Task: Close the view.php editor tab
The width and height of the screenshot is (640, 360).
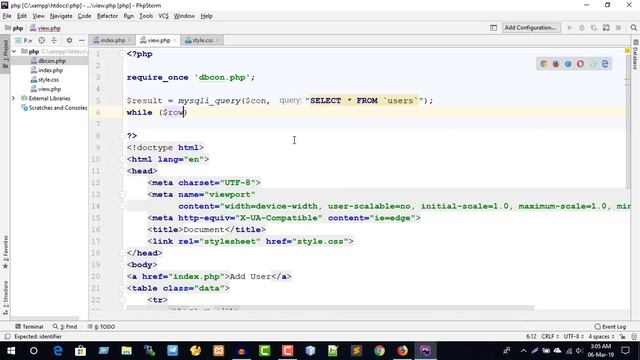Action: pyautogui.click(x=175, y=40)
